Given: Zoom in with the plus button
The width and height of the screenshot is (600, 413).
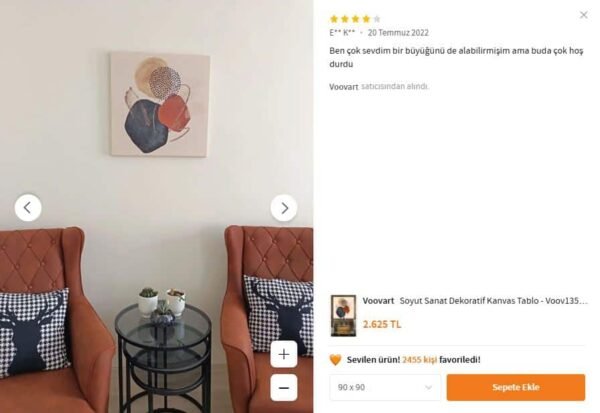Looking at the screenshot, I should coord(284,354).
